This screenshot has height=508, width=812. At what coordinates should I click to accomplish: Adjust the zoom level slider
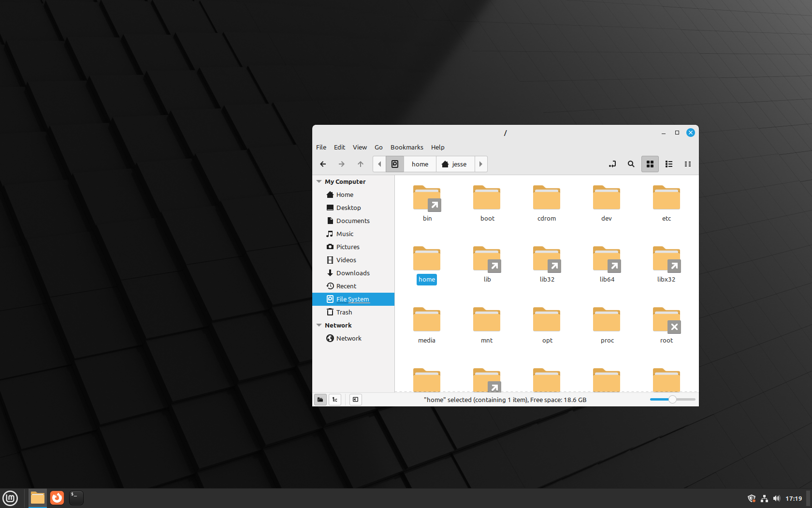click(672, 400)
